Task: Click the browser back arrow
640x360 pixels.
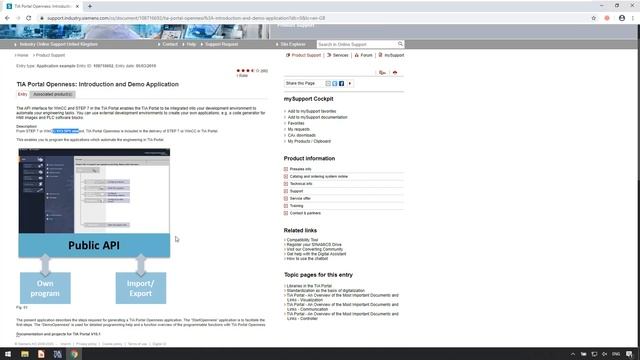Action: click(7, 18)
